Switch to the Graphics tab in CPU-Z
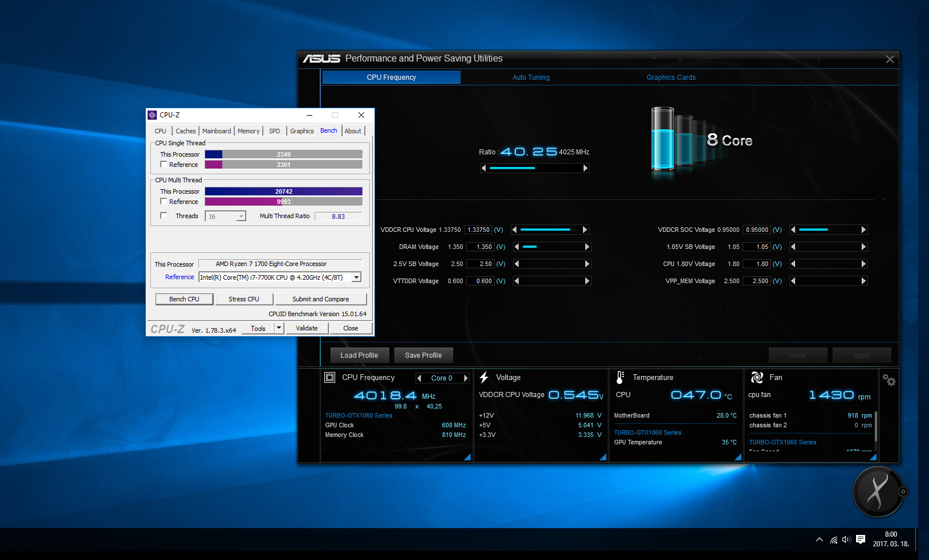 click(301, 131)
